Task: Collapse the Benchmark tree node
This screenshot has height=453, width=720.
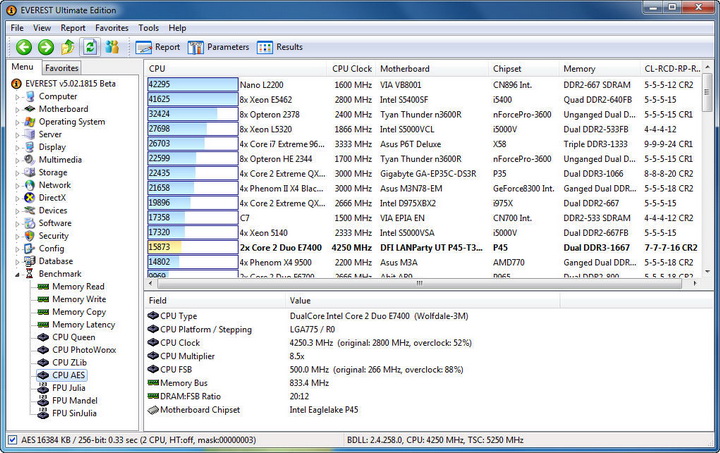Action: [17, 274]
